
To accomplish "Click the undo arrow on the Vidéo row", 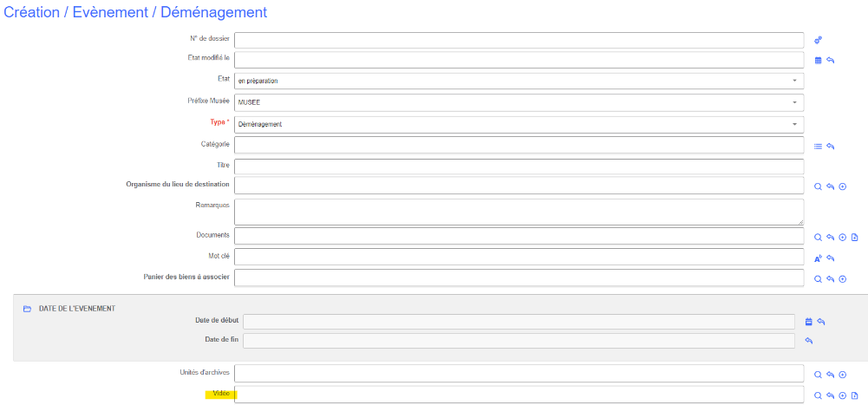I will (x=830, y=395).
